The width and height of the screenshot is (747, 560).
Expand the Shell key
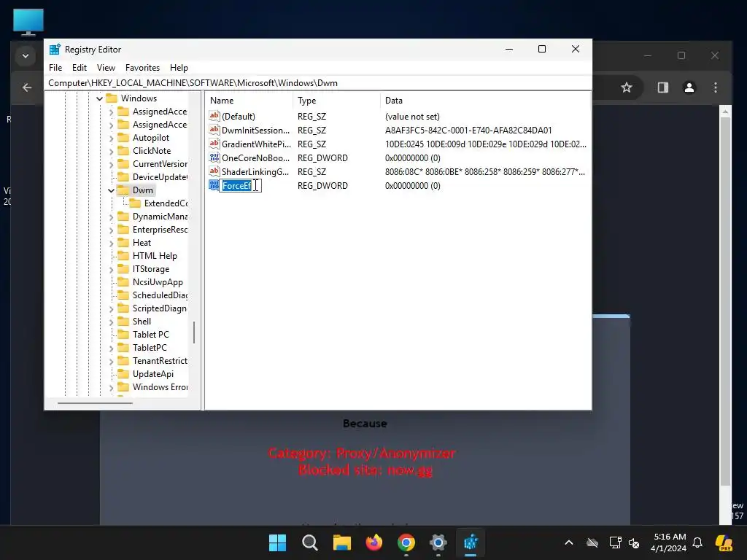111,322
